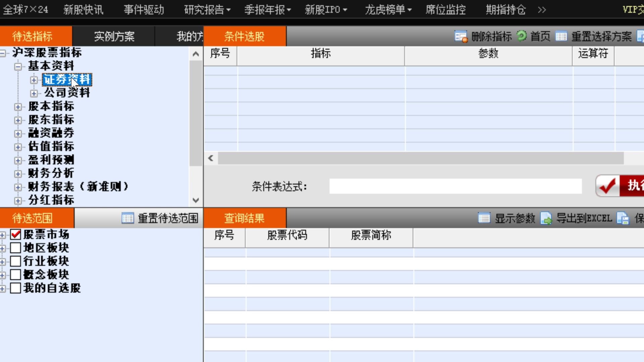Toggle the 概念板块 checkbox
Image resolution: width=644 pixels, height=362 pixels.
(16, 275)
